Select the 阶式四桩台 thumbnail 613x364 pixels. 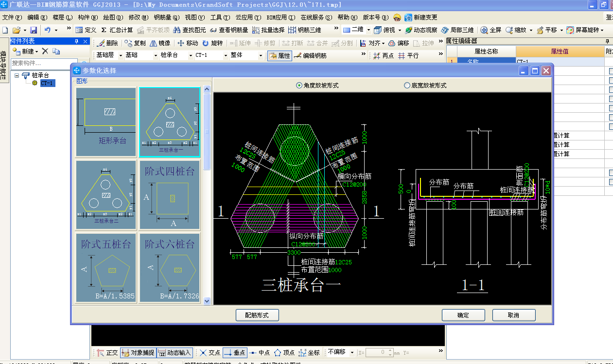170,195
